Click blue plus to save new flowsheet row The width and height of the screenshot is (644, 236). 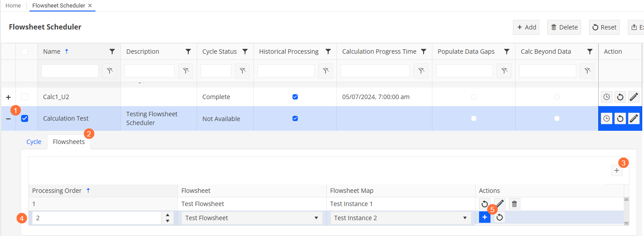pyautogui.click(x=485, y=218)
